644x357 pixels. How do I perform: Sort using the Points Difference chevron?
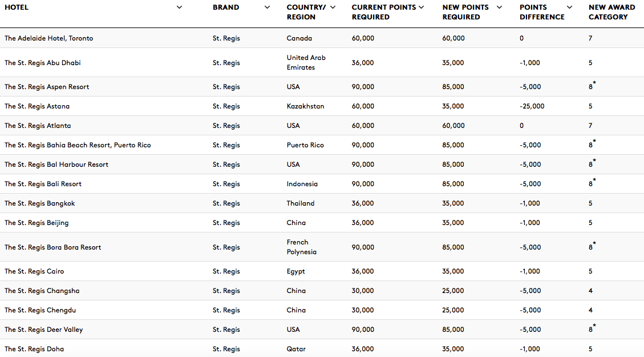[570, 7]
